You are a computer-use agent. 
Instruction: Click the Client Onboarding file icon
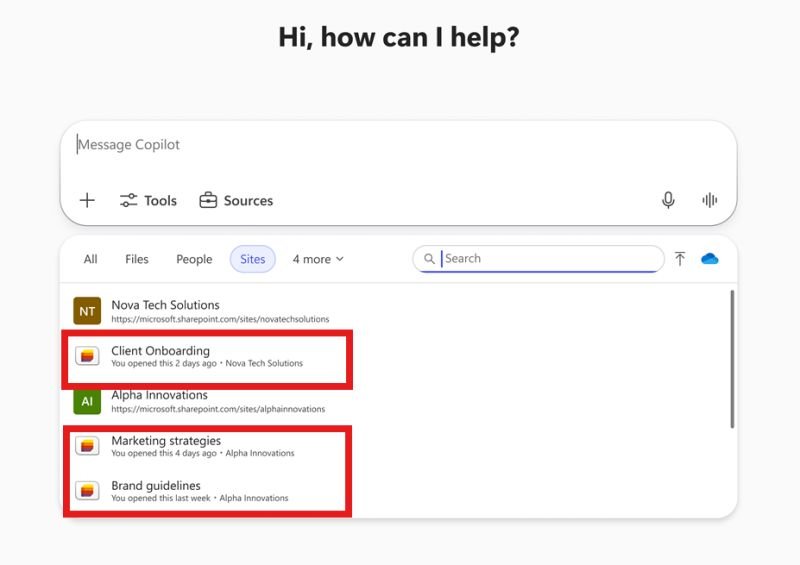click(87, 356)
